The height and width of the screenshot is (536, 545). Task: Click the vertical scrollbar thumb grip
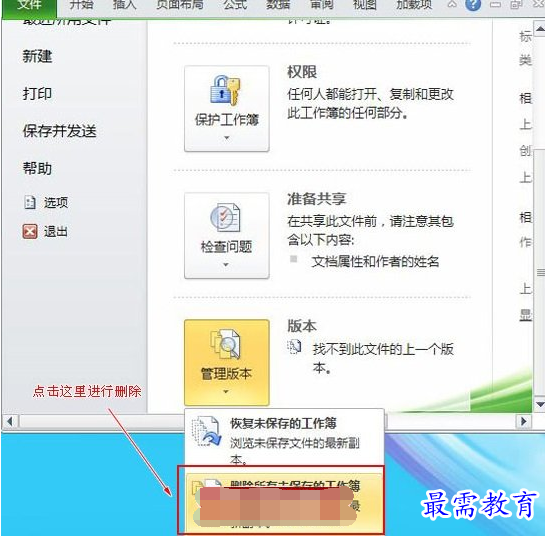click(x=540, y=273)
